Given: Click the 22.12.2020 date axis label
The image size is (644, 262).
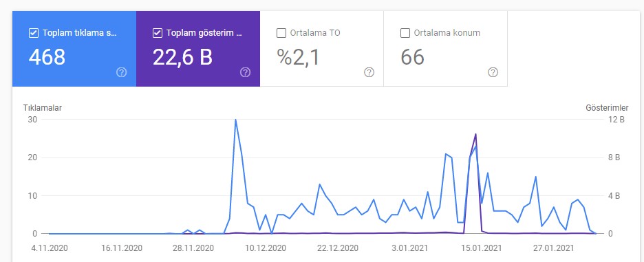Looking at the screenshot, I should 338,248.
